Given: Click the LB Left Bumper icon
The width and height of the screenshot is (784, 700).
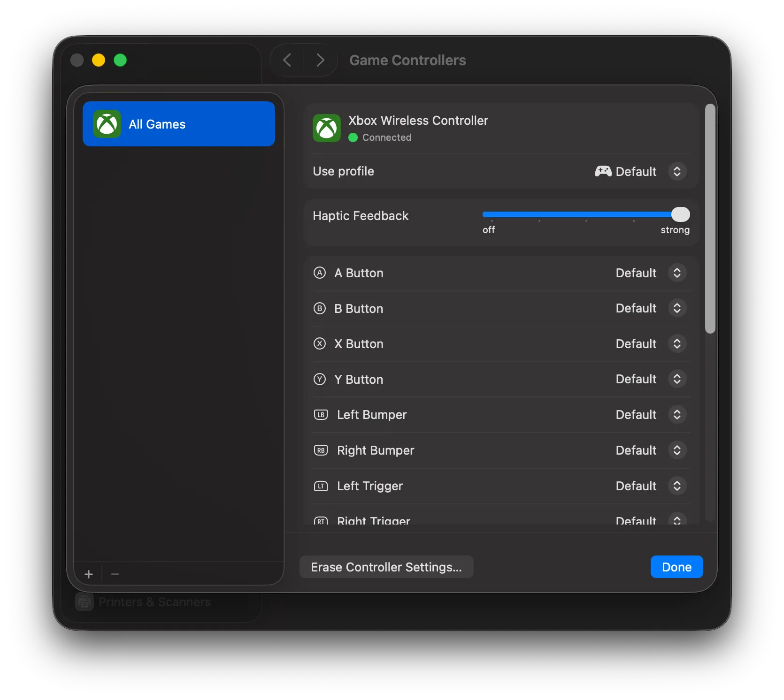Looking at the screenshot, I should [321, 415].
